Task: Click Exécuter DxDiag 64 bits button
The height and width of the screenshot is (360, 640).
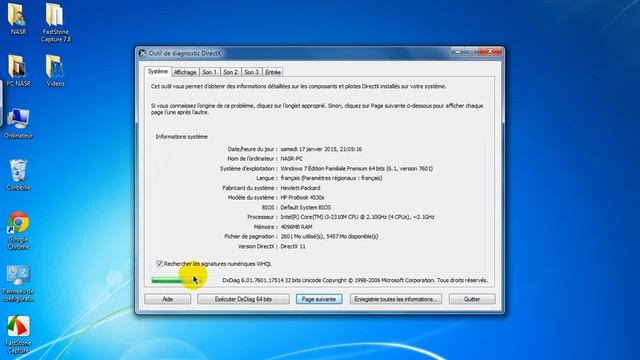Action: (x=243, y=299)
